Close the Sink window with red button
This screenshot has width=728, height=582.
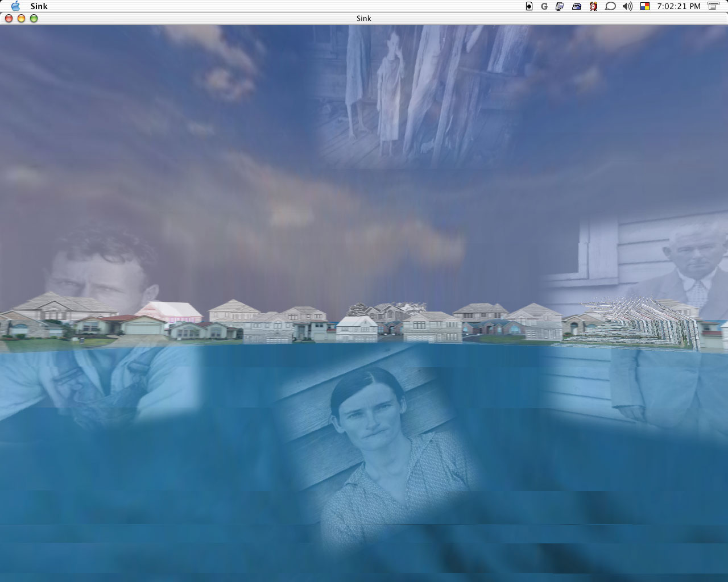tap(9, 18)
